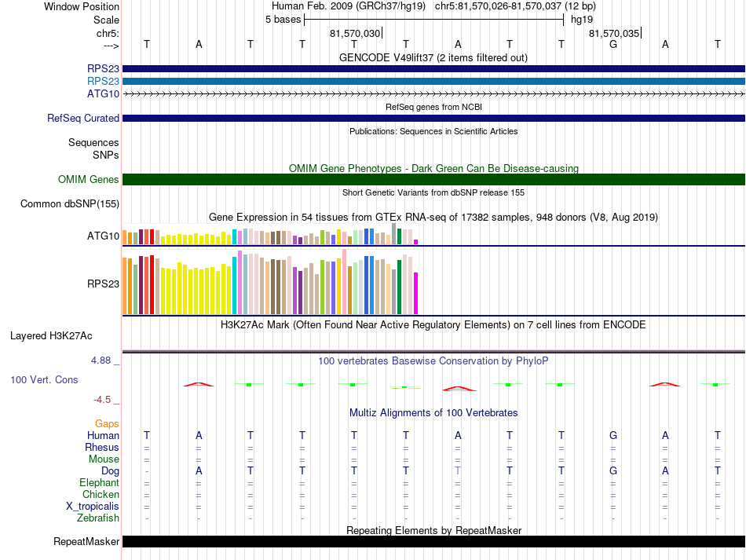746x560 pixels.
Task: Select the black RepeatMasker bar
Action: (433, 541)
